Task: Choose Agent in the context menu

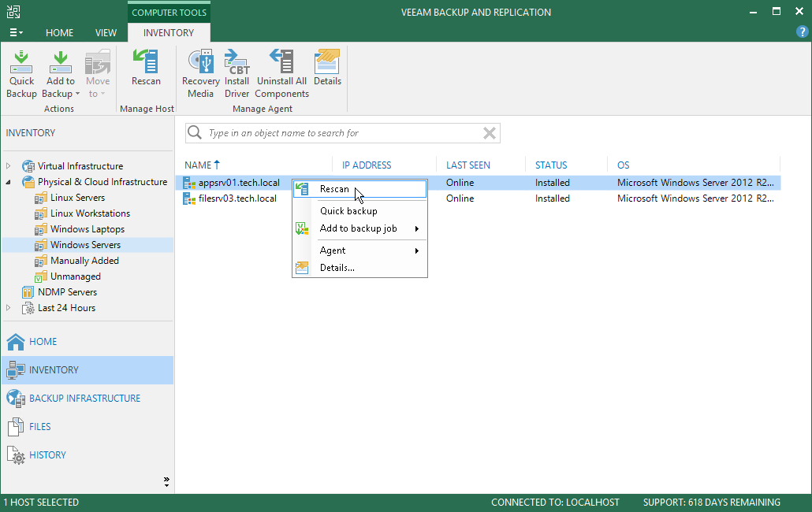Action: click(x=360, y=250)
